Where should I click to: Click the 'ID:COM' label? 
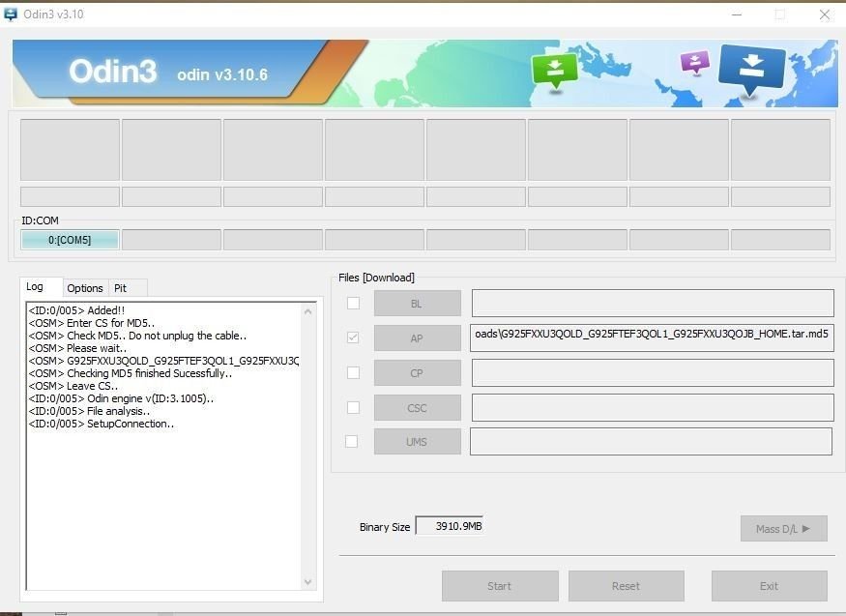40,220
